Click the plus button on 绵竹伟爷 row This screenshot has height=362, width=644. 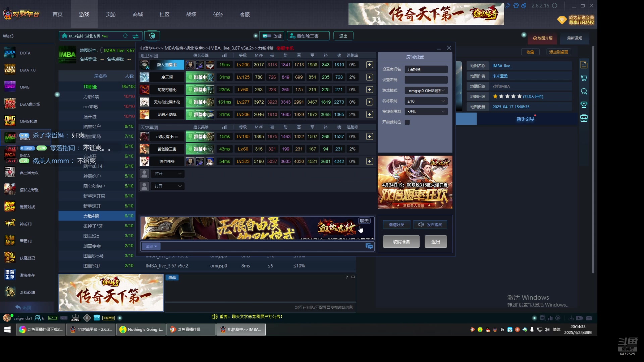point(369,162)
